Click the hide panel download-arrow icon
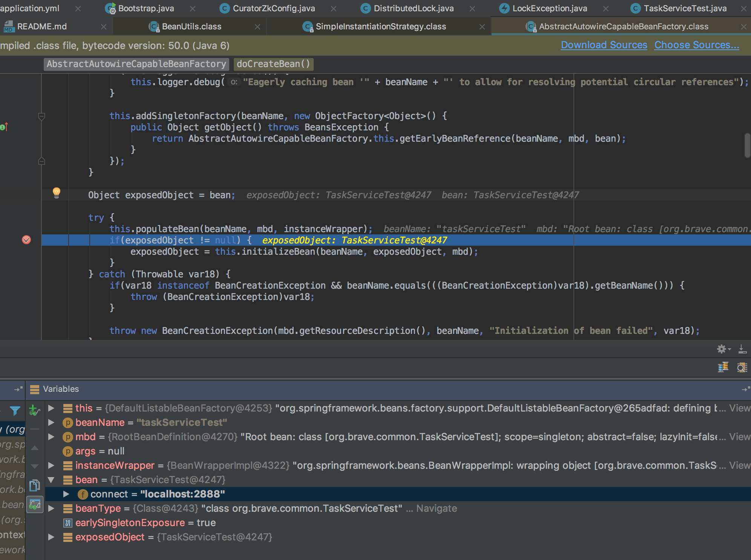 [x=742, y=349]
